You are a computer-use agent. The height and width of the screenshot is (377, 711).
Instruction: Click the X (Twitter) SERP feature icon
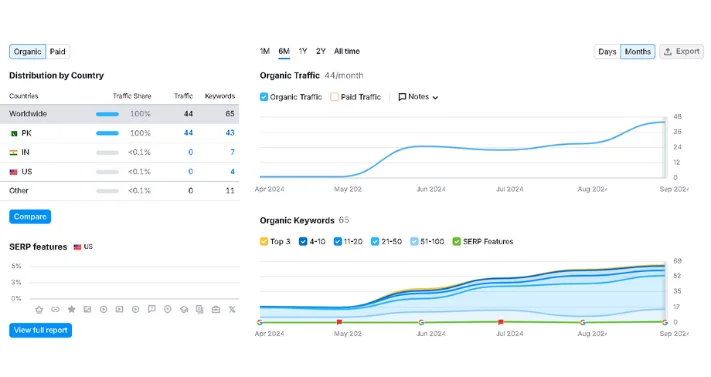tap(232, 309)
